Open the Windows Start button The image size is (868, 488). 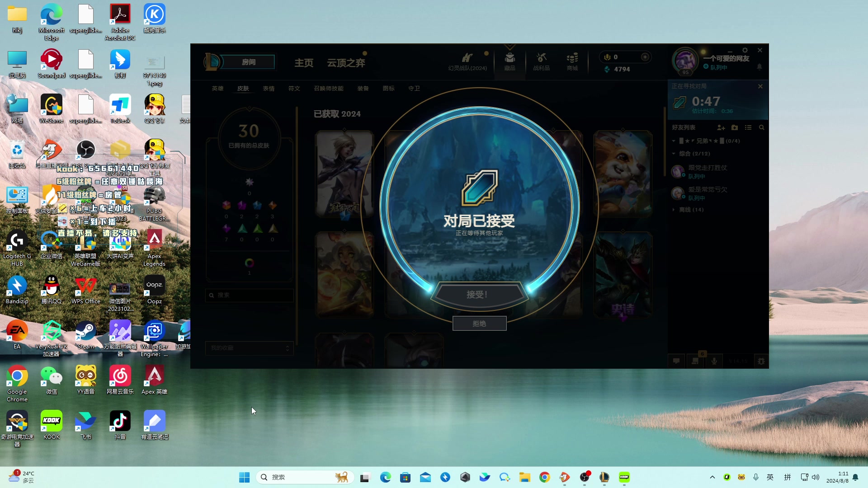(244, 477)
